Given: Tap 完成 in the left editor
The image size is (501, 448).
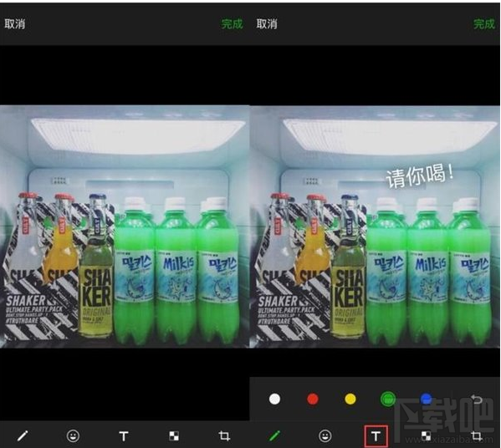Looking at the screenshot, I should (x=232, y=24).
